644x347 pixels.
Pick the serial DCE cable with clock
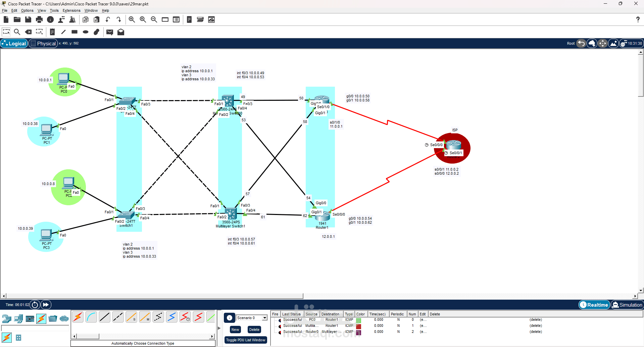click(185, 317)
